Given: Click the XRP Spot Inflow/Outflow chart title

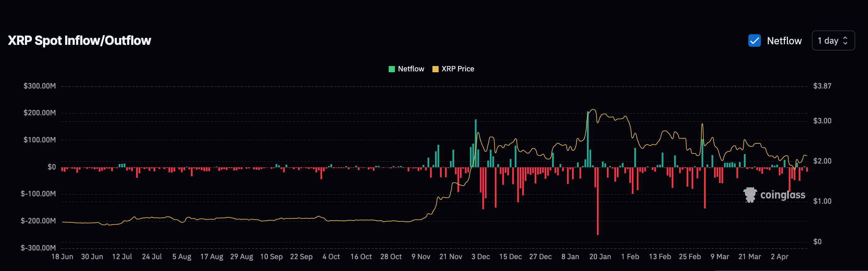Looking at the screenshot, I should pyautogui.click(x=79, y=40).
